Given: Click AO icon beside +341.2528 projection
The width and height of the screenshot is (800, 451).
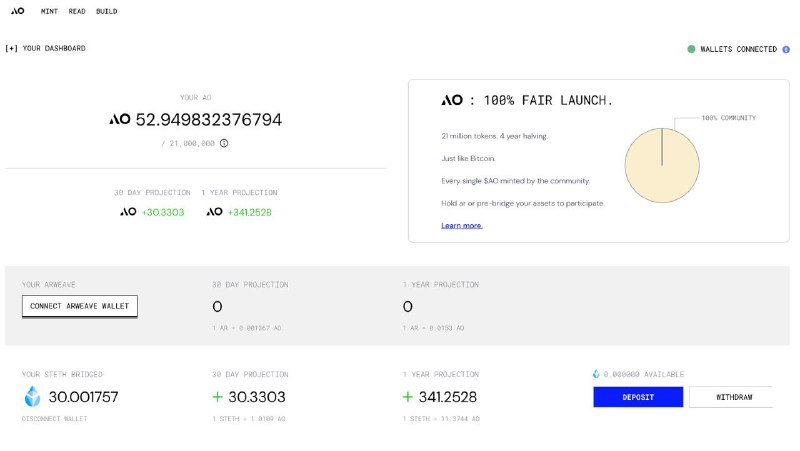Looking at the screenshot, I should (214, 212).
